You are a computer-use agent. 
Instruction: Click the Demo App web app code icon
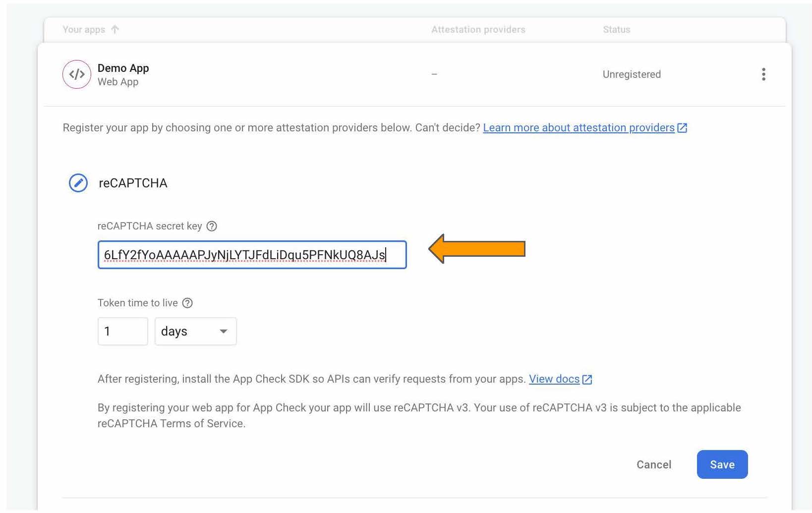click(x=77, y=74)
